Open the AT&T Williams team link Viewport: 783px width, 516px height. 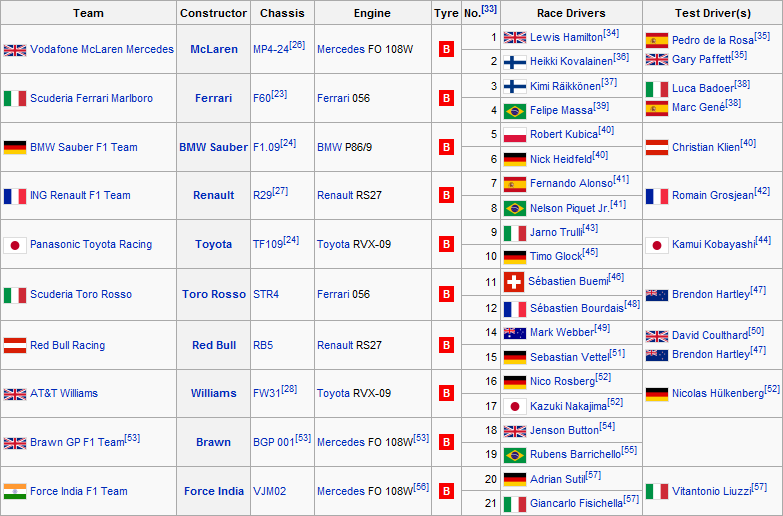[x=64, y=393]
